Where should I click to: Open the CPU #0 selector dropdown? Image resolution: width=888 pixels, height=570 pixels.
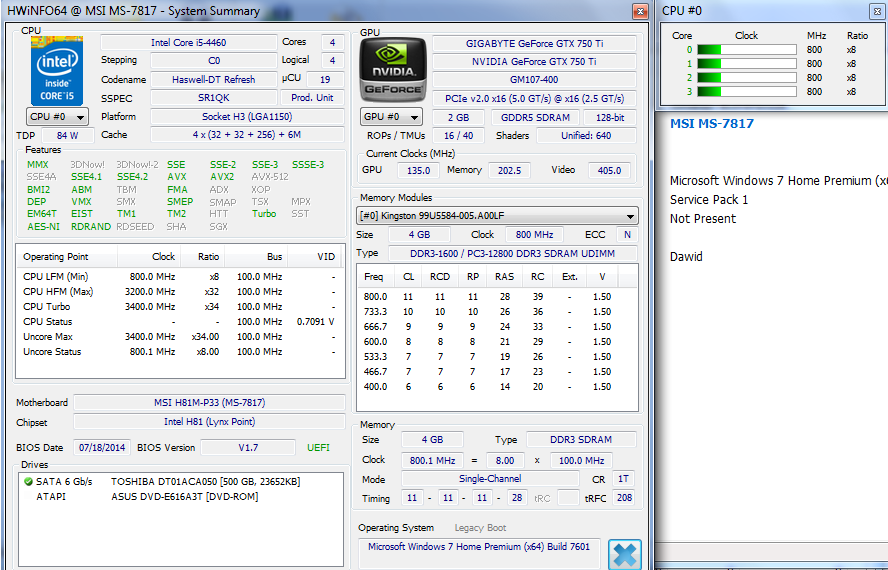coord(57,117)
